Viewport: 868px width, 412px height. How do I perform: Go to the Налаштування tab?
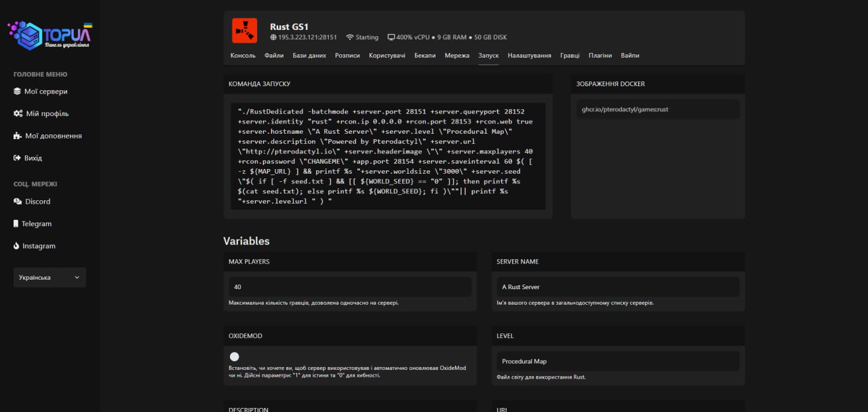529,56
